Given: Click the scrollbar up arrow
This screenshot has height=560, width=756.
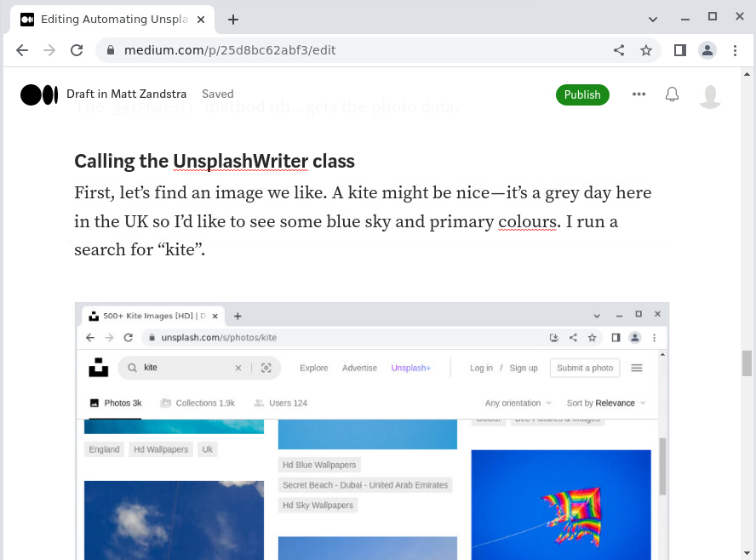Looking at the screenshot, I should (x=747, y=74).
